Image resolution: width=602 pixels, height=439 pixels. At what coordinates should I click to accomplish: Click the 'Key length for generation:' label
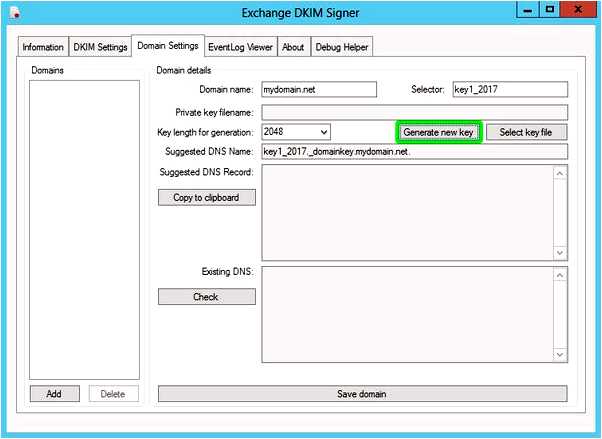(205, 132)
